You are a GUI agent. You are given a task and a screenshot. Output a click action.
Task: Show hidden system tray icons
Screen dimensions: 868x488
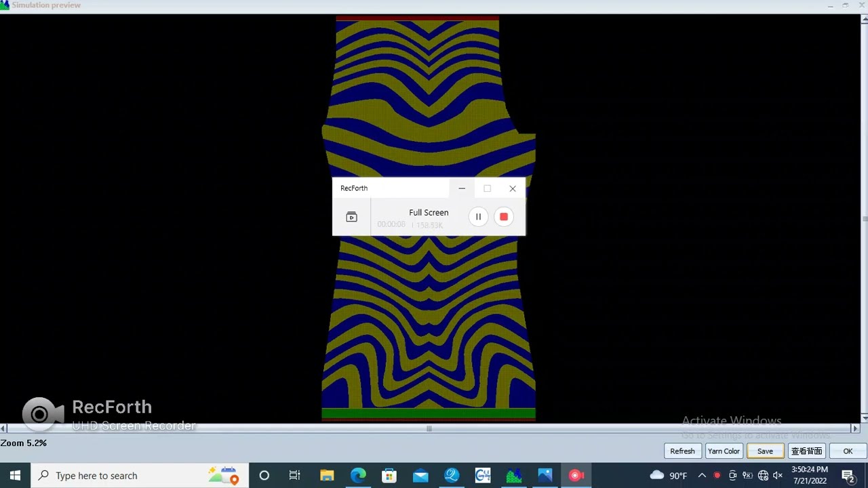coord(702,476)
